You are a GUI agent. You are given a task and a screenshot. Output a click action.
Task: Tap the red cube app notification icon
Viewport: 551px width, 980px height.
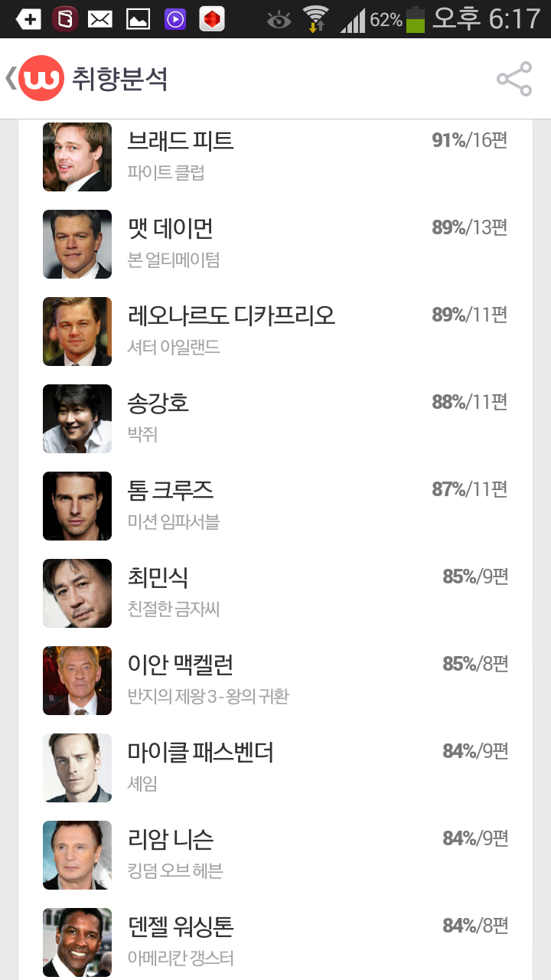212,19
